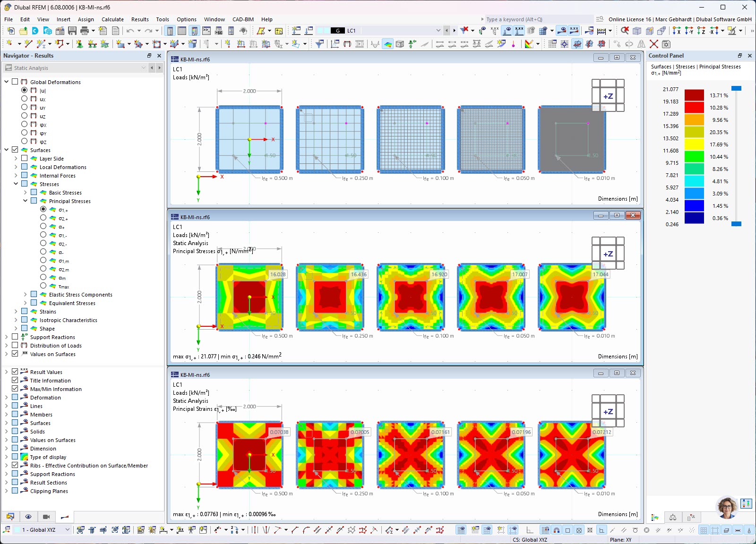Select the σ2,+ radio button under Principal Stresses
The height and width of the screenshot is (544, 756).
click(43, 218)
